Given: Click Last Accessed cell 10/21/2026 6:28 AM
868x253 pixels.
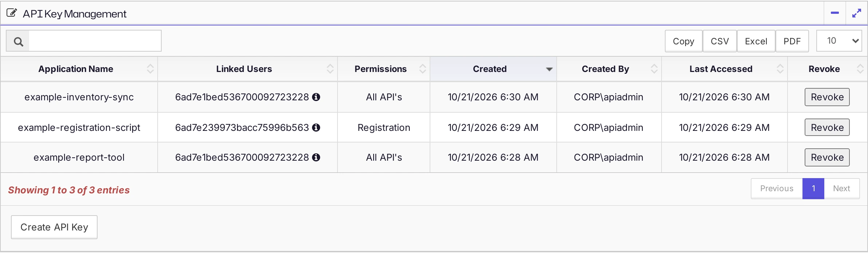Looking at the screenshot, I should [x=724, y=157].
